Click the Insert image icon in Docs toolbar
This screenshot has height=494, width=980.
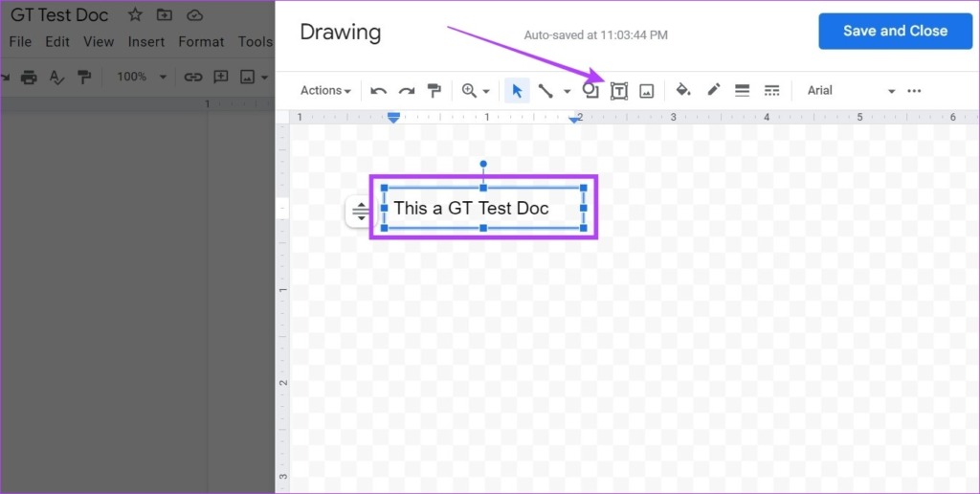pyautogui.click(x=248, y=77)
